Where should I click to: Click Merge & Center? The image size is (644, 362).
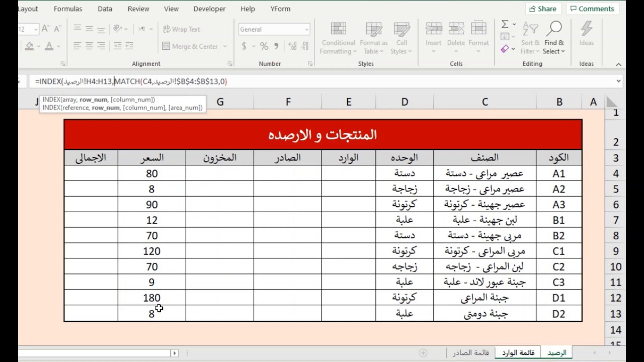tap(190, 46)
